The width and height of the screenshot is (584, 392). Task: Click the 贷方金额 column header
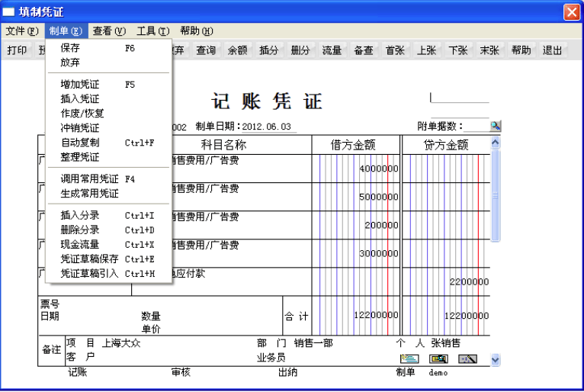[446, 145]
